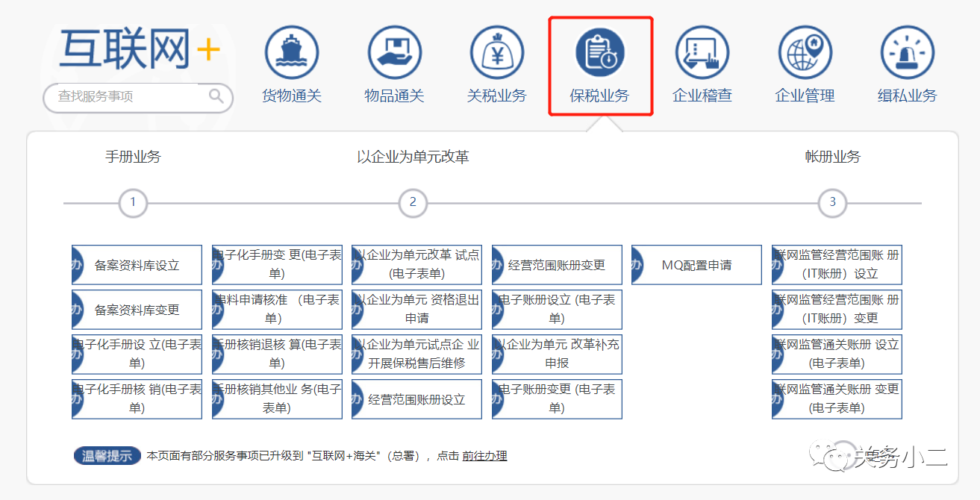The image size is (980, 500).
Task: Open 电子账册设立(电子表单)
Action: point(557,310)
